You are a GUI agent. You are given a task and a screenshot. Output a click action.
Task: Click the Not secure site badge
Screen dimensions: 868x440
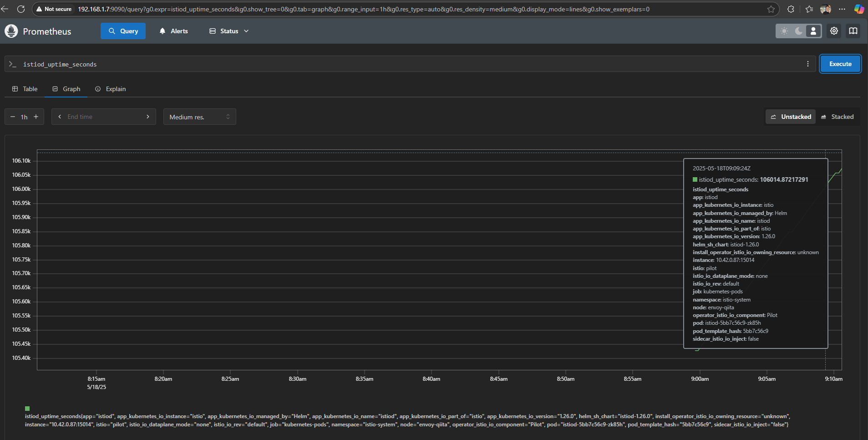[x=54, y=9]
